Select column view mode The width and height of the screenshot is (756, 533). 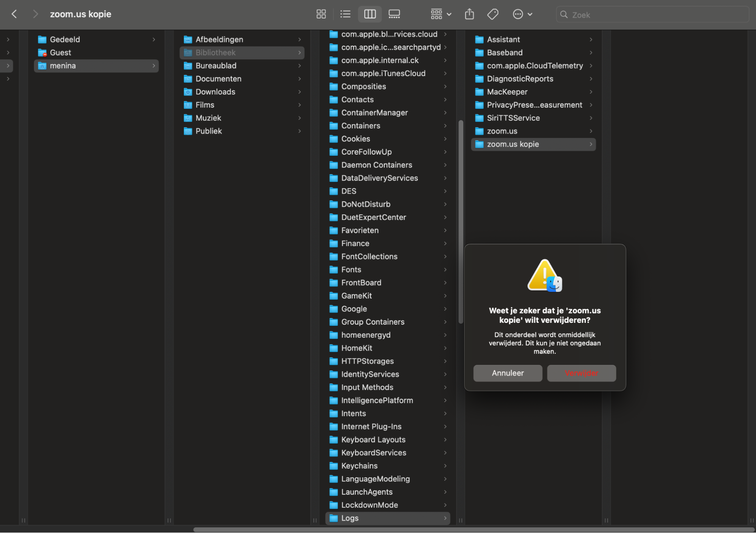[369, 14]
